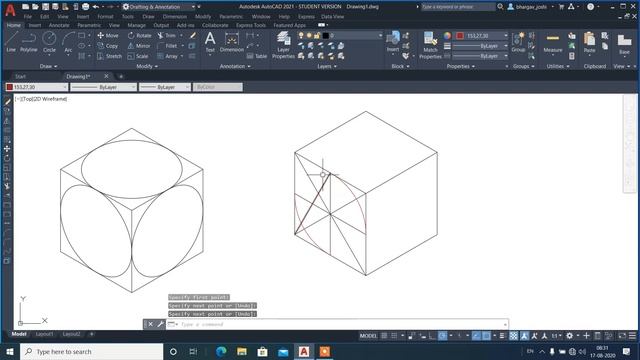
Task: Click the Model layout tab
Action: click(x=19, y=334)
